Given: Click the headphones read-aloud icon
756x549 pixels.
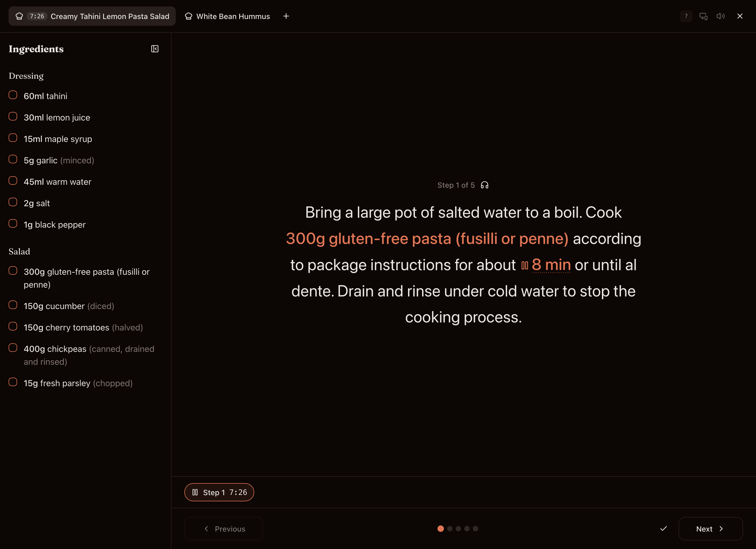Looking at the screenshot, I should pyautogui.click(x=484, y=185).
